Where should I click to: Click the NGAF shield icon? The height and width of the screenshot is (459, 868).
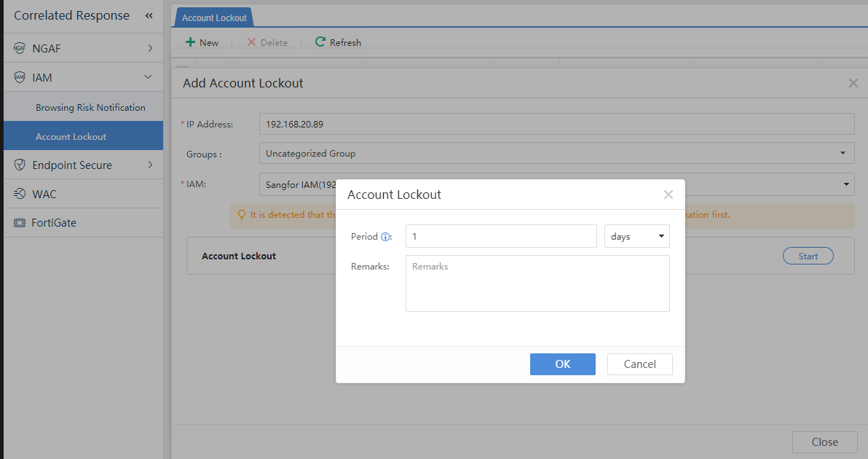[x=20, y=49]
